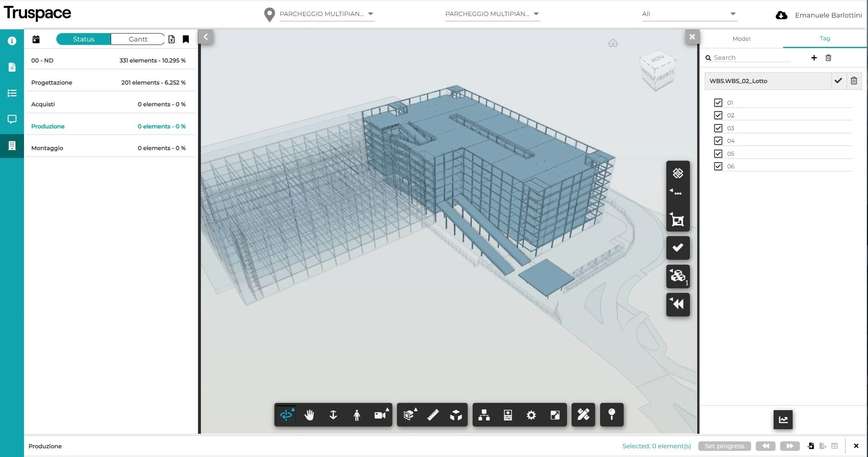Image resolution: width=868 pixels, height=457 pixels.
Task: Uncheck tag value 01
Action: click(x=718, y=102)
